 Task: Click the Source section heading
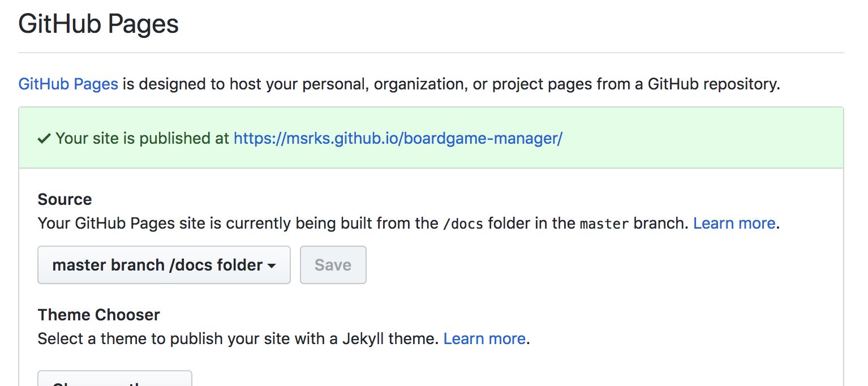(x=65, y=199)
